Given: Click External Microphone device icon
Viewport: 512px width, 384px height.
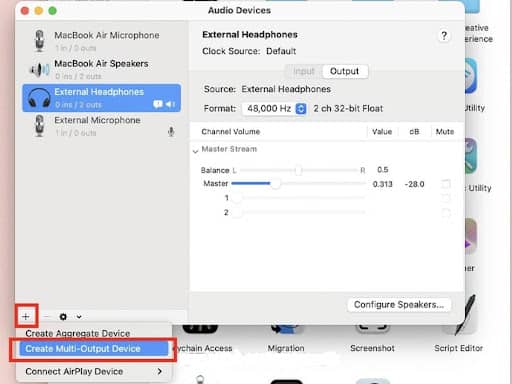Looking at the screenshot, I should [39, 126].
